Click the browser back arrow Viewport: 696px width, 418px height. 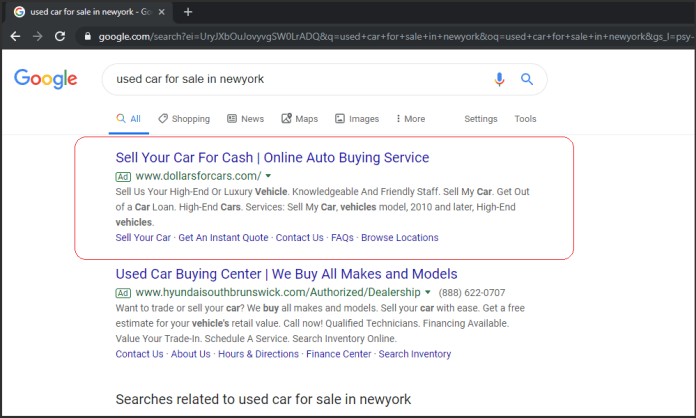coord(16,36)
